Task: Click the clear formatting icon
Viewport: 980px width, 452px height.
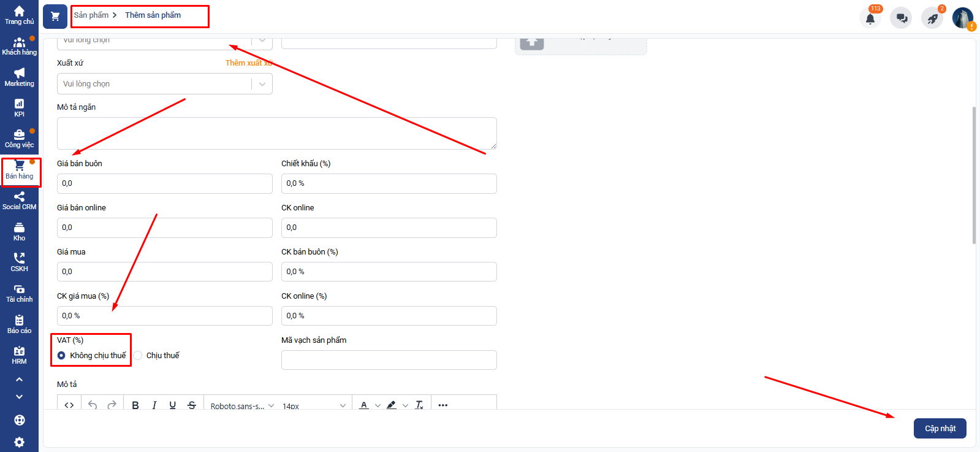Action: tap(419, 405)
